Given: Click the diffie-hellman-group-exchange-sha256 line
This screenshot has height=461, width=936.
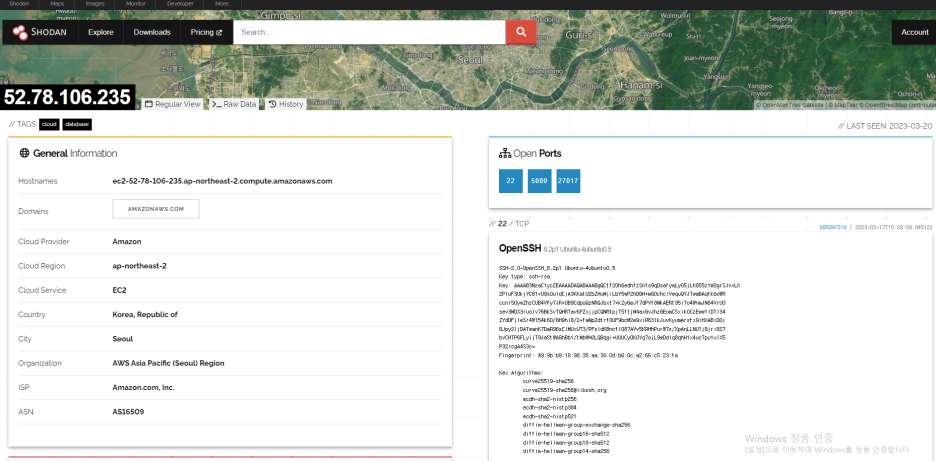Looking at the screenshot, I should pos(576,425).
